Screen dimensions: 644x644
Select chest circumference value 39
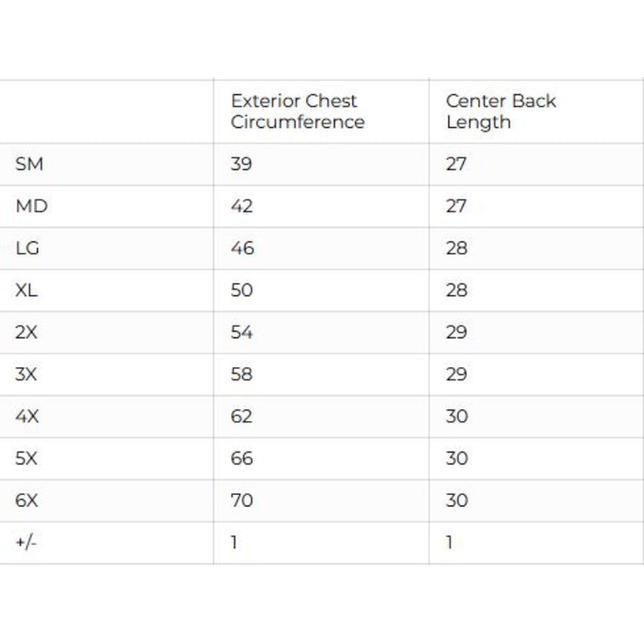(x=242, y=165)
